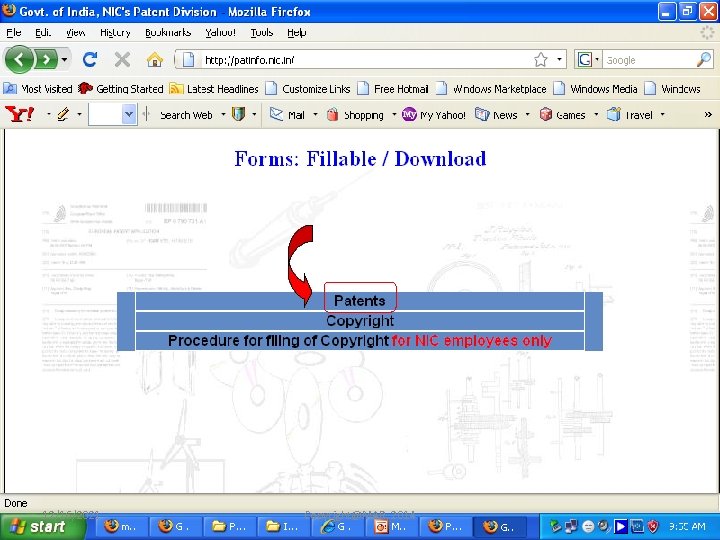Switch to PowerPoint taskbar window

pos(392,526)
